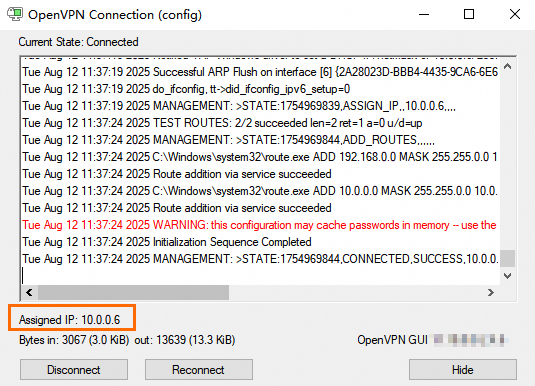This screenshot has width=535, height=386.
Task: Click the Reconnect button
Action: [199, 370]
